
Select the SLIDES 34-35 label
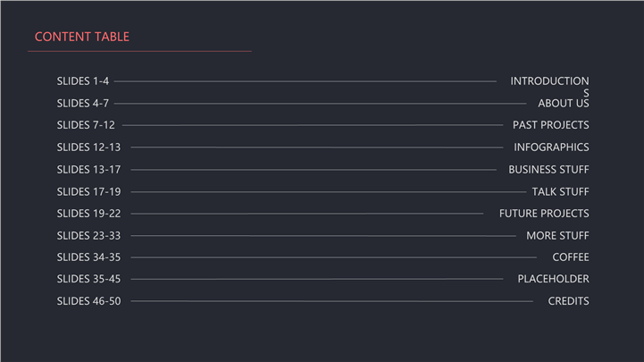(x=88, y=257)
